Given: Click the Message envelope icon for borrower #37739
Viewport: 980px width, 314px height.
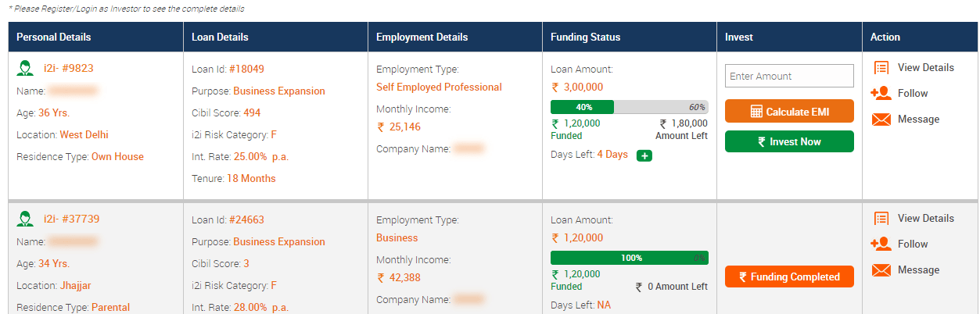Looking at the screenshot, I should tap(881, 270).
